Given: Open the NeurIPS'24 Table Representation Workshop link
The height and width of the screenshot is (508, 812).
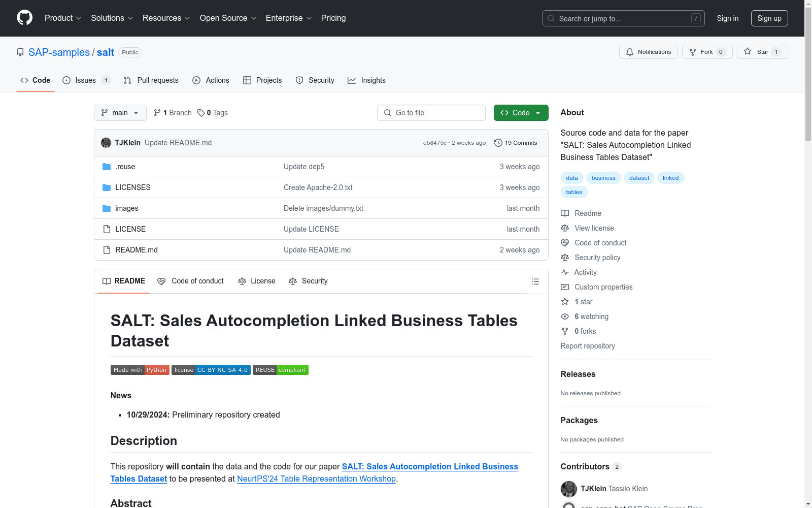Looking at the screenshot, I should coord(316,479).
